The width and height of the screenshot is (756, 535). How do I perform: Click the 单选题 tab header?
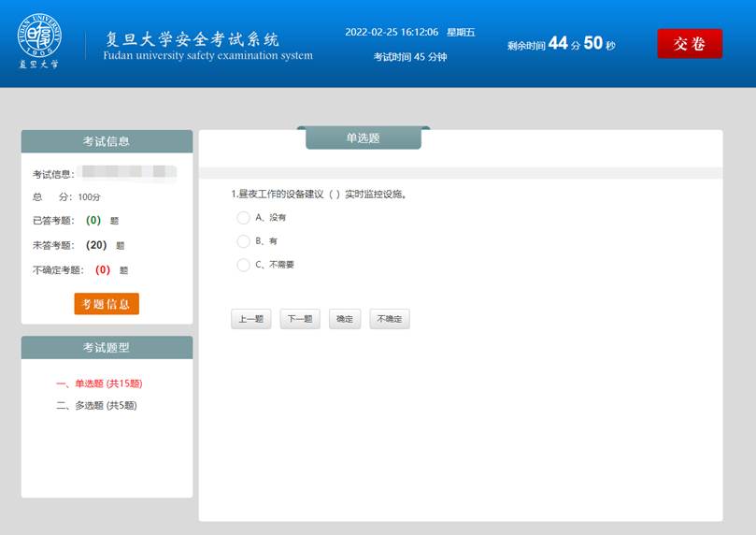(x=364, y=138)
